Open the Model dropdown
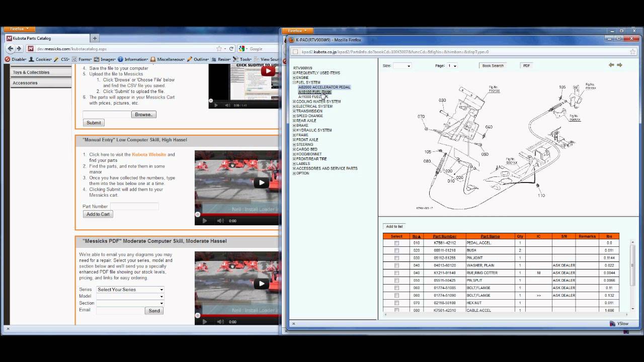The width and height of the screenshot is (644, 362). (x=130, y=296)
